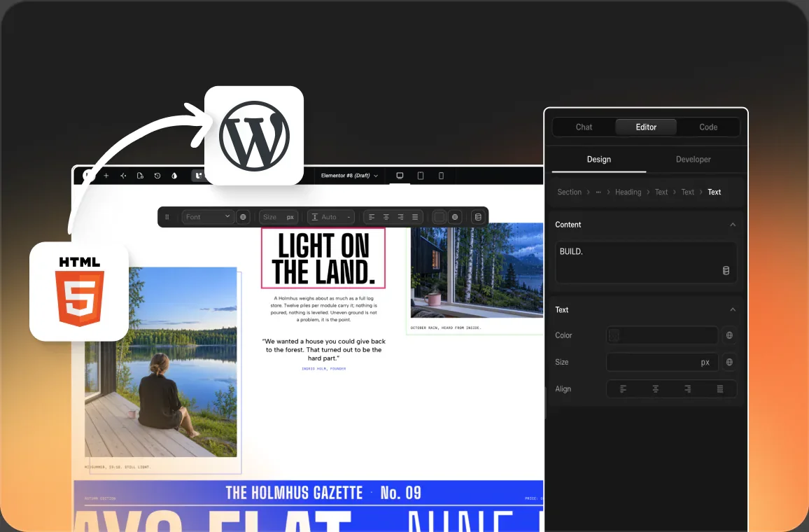Viewport: 809px width, 532px height.
Task: Collapse the Text section chevron
Action: (x=733, y=309)
